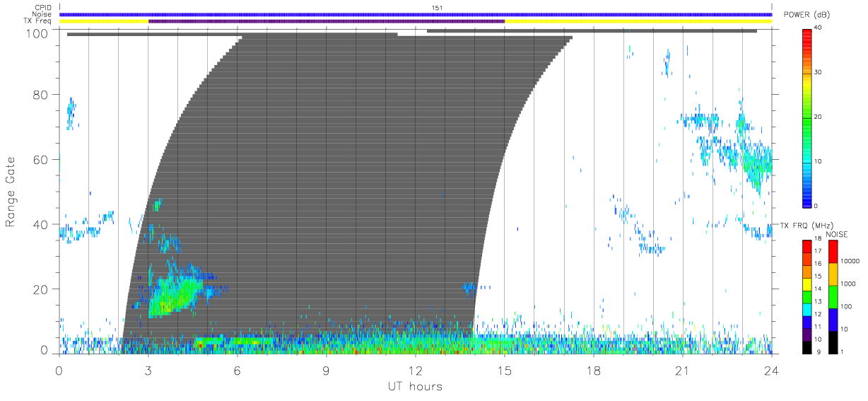Click the 'Range Gate' axis title
This screenshot has width=868, height=401.
pyautogui.click(x=11, y=192)
